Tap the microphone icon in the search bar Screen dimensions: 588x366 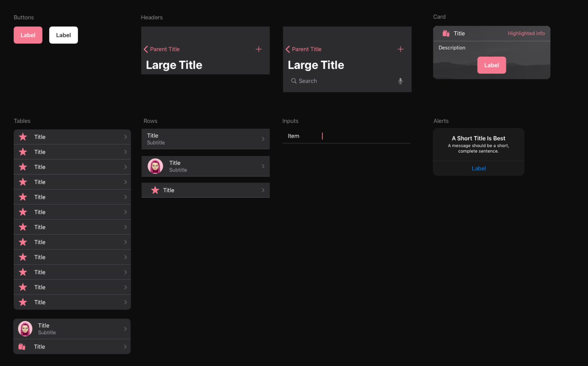[400, 81]
